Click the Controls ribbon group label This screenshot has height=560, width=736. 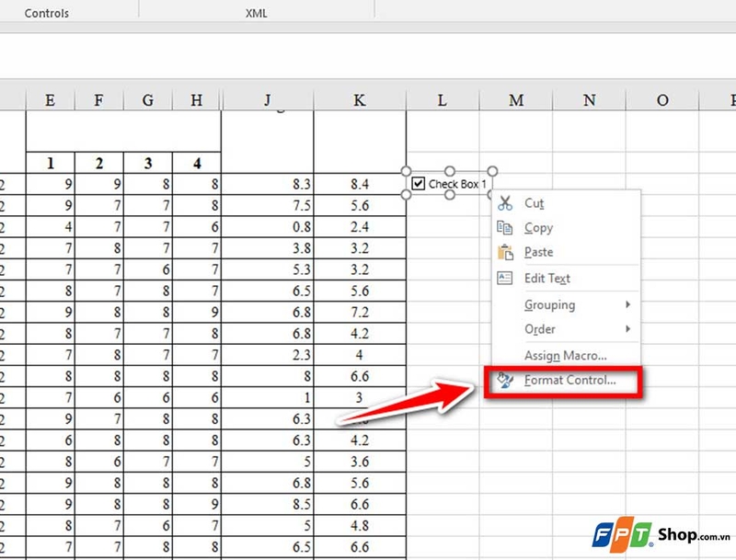44,13
